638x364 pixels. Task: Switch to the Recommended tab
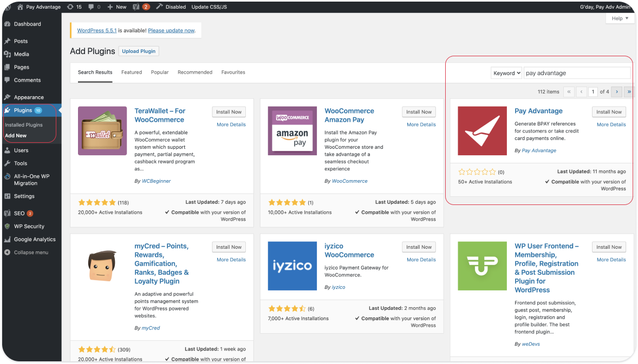[x=195, y=72]
